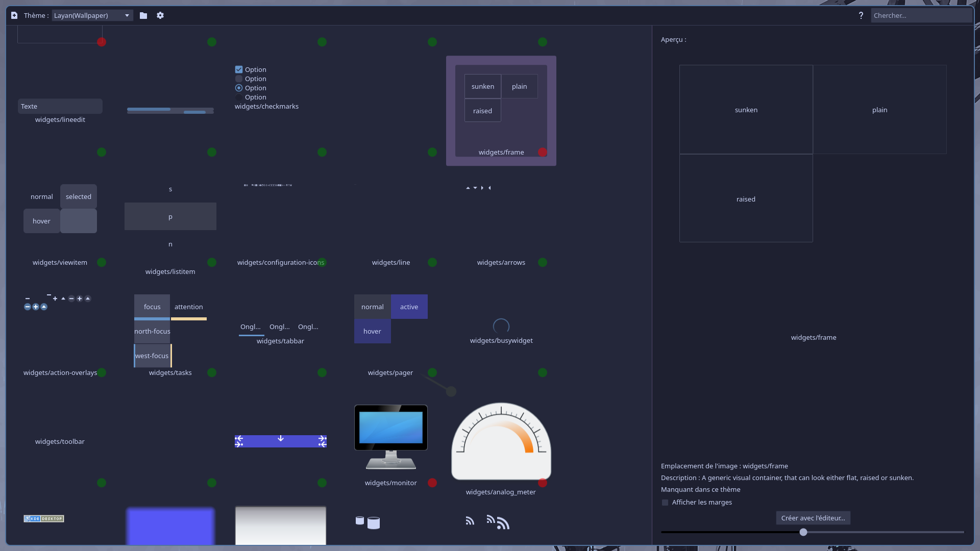Click the Créer avec l'éditeur button
Image resolution: width=980 pixels, height=551 pixels.
813,518
